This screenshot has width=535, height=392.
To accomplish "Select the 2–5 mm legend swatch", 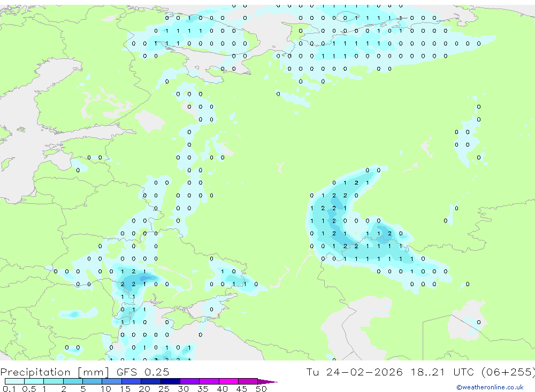I will click(73, 381).
